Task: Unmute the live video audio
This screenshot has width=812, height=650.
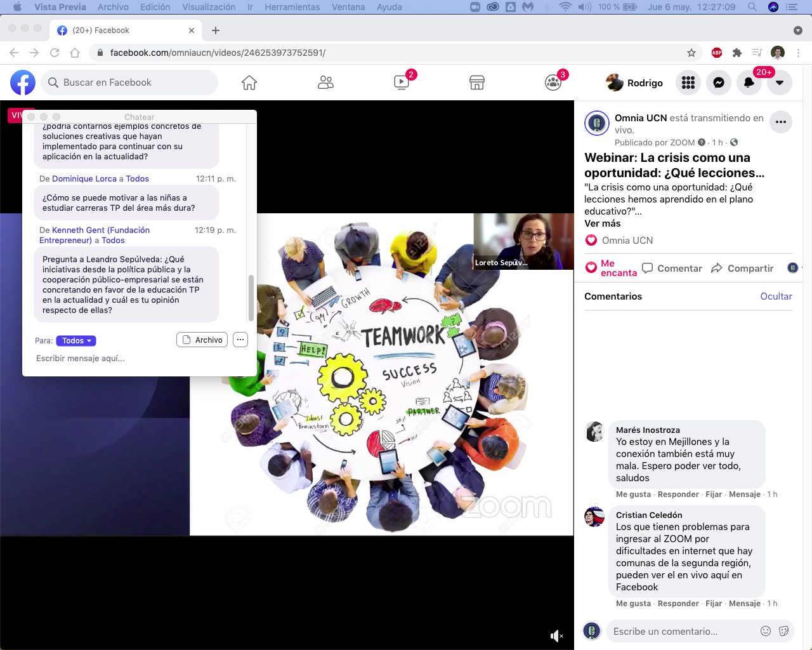Action: pos(556,636)
